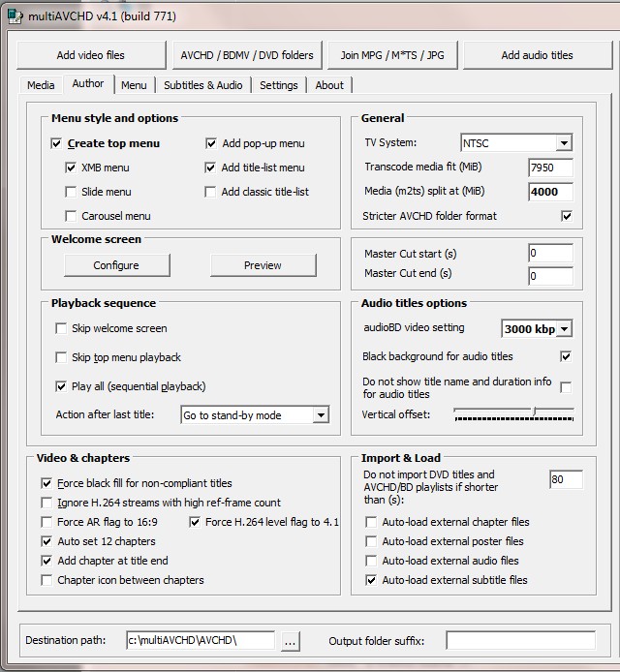Open the About tab
The image size is (620, 672).
329,85
